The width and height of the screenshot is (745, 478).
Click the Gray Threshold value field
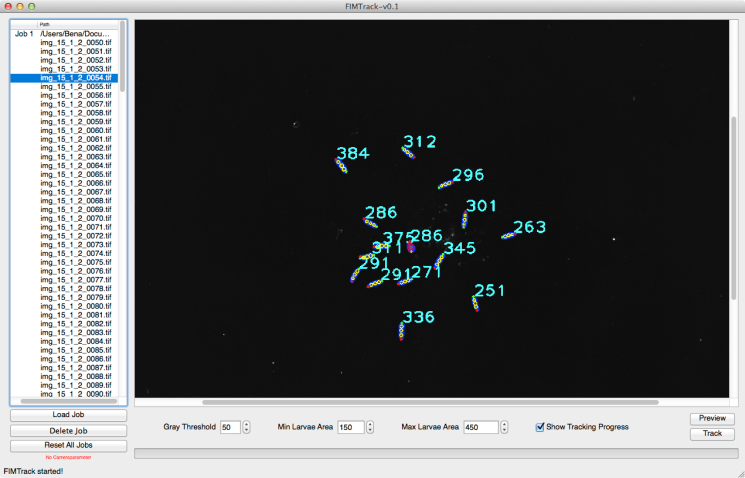pos(230,427)
